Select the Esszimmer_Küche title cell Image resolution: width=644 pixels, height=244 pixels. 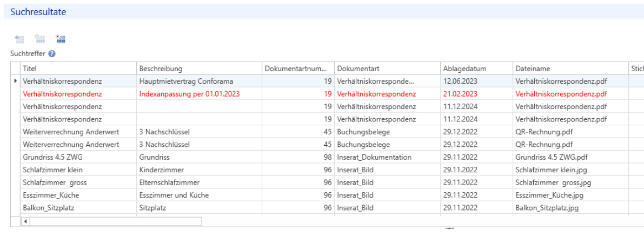(78, 195)
